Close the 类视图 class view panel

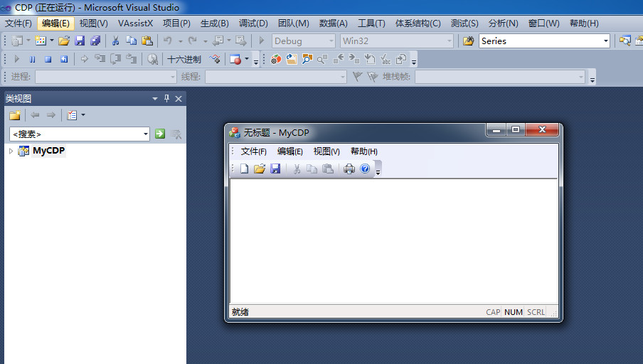point(179,99)
